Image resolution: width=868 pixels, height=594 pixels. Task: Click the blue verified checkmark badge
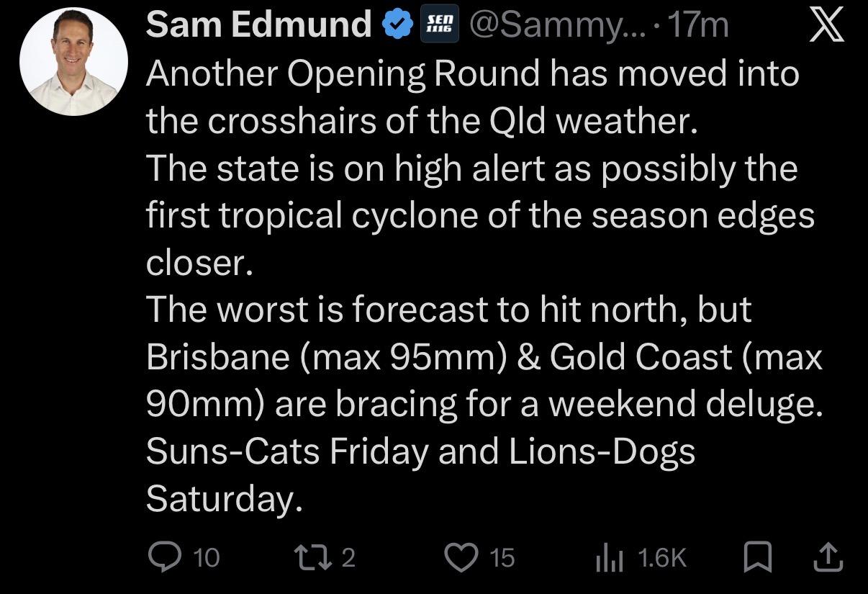point(395,27)
